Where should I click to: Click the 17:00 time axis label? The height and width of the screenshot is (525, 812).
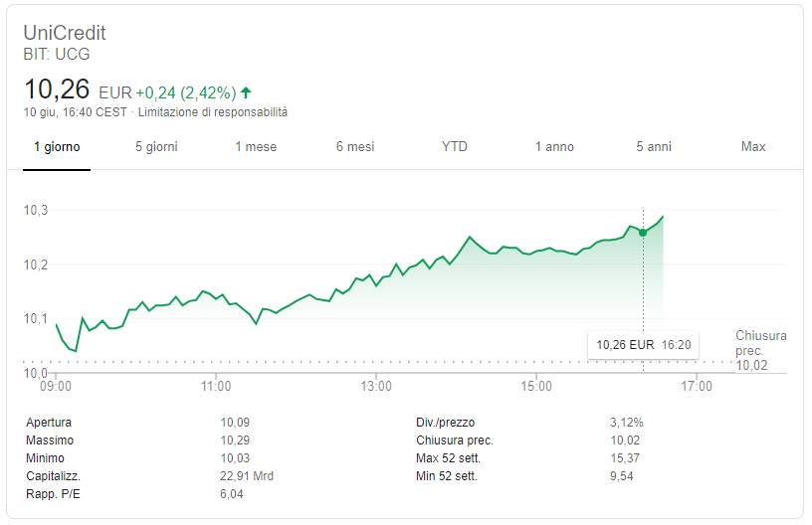[x=697, y=387]
